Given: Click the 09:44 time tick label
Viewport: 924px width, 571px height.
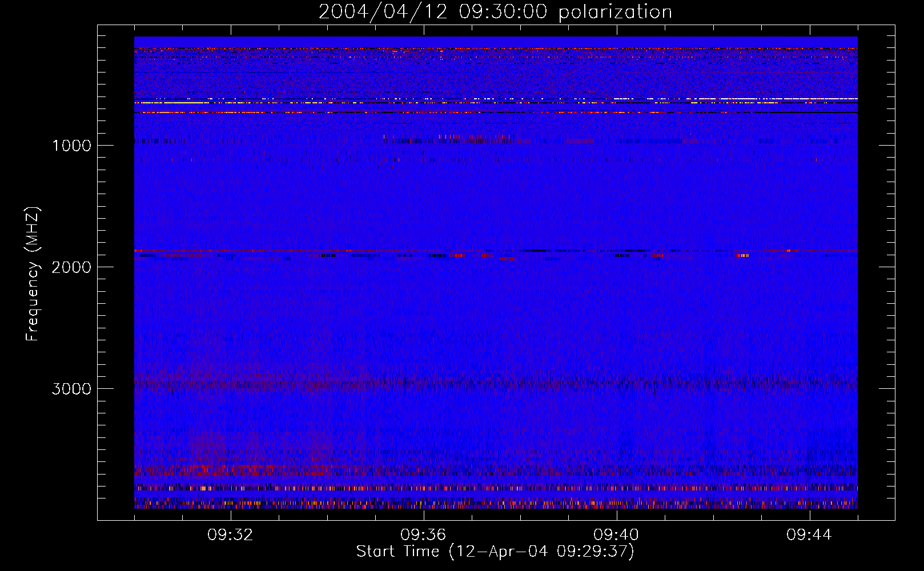Looking at the screenshot, I should pos(809,535).
